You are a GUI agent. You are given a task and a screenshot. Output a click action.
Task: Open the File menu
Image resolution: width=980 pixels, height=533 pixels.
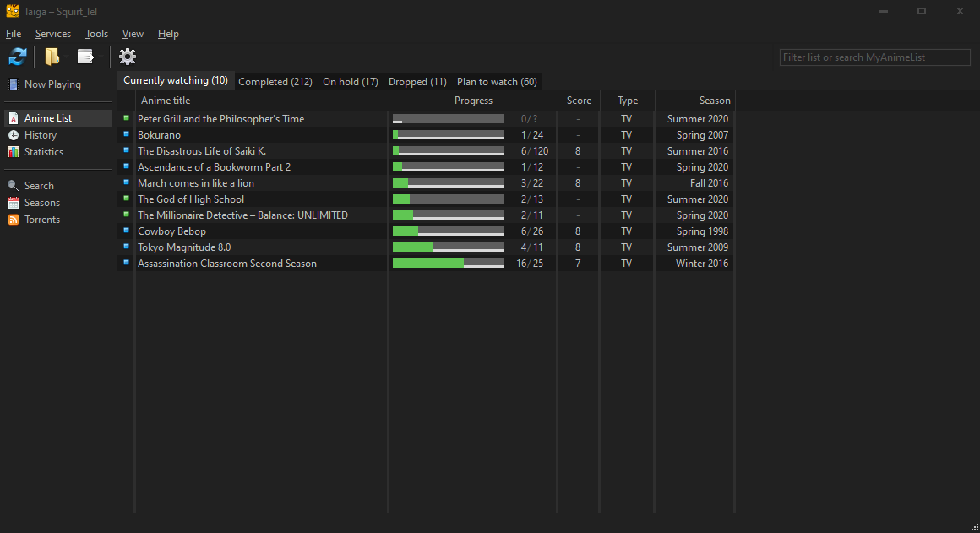click(x=14, y=34)
